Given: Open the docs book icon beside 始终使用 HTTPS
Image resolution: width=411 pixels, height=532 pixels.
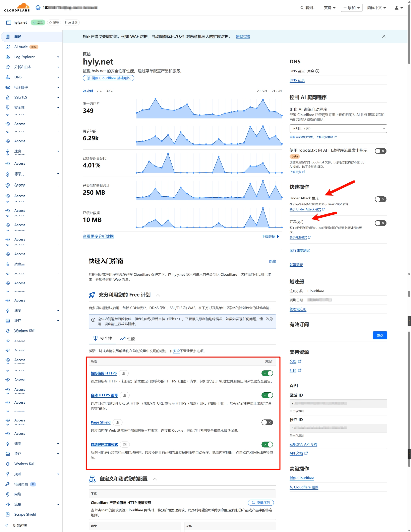Looking at the screenshot, I should click(124, 374).
